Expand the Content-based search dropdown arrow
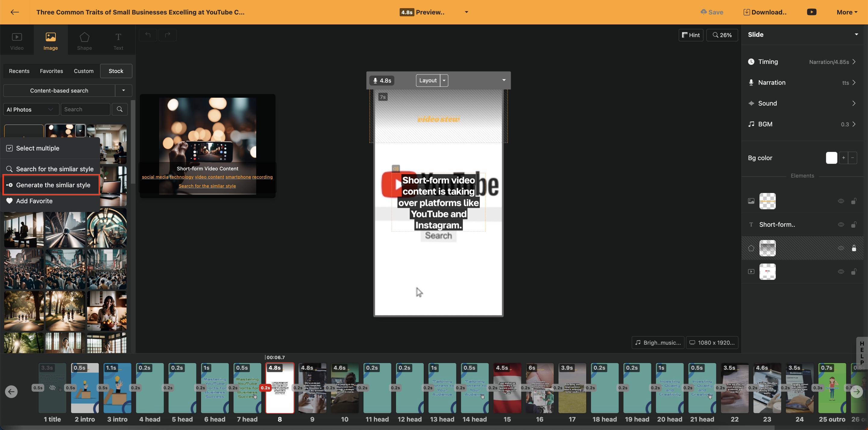 coord(123,90)
